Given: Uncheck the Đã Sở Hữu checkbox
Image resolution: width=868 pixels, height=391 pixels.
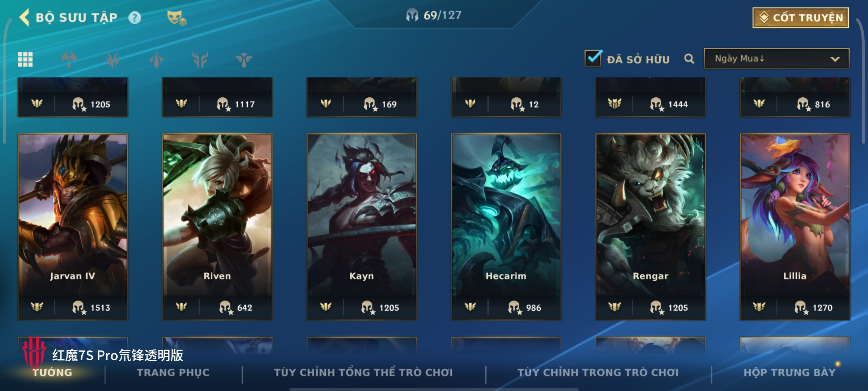Looking at the screenshot, I should [x=593, y=58].
